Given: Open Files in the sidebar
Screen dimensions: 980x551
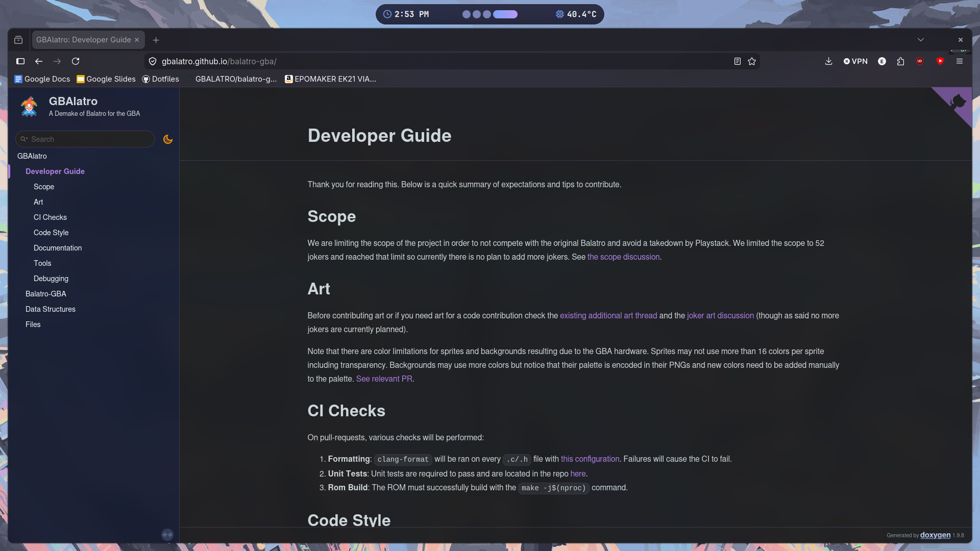Looking at the screenshot, I should (33, 324).
